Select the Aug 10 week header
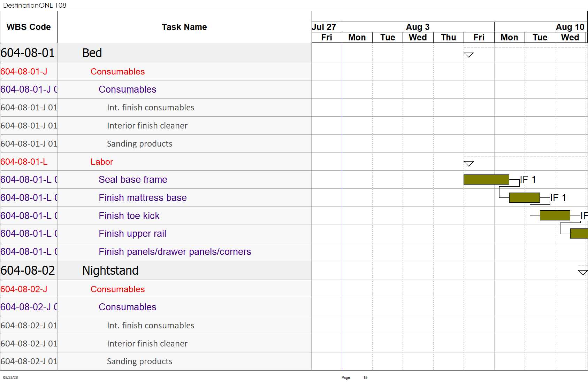Image resolution: width=588 pixels, height=382 pixels. point(541,27)
